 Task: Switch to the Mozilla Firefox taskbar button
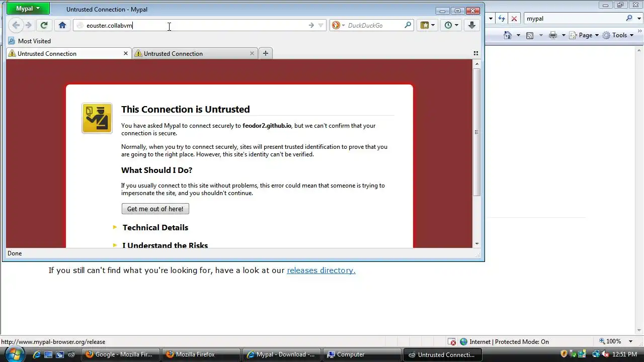pos(201,354)
